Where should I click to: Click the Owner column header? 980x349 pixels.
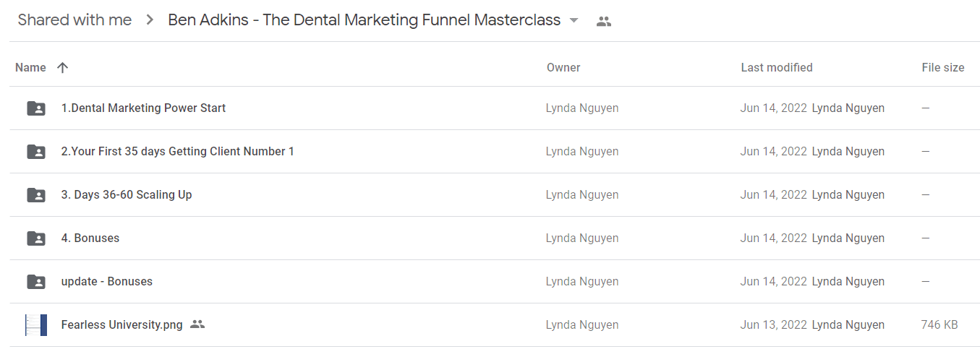[563, 68]
